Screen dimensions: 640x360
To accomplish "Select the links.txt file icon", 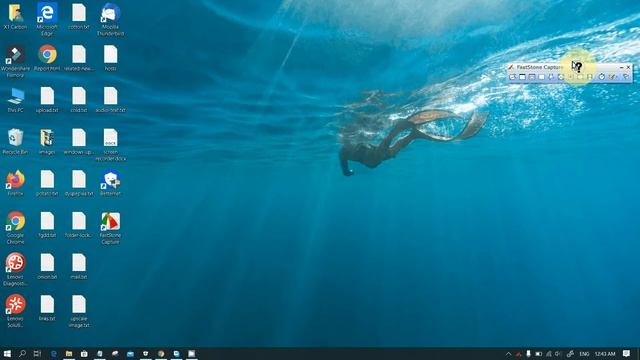I will click(47, 308).
